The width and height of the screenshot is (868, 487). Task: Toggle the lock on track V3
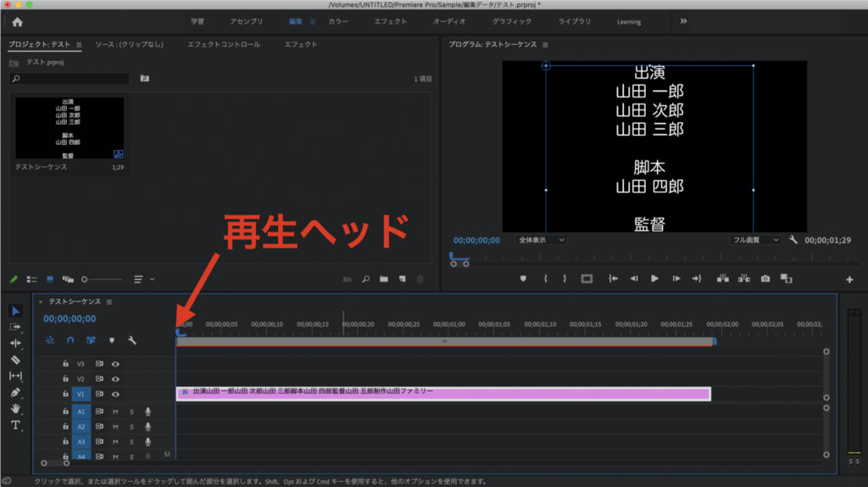65,364
